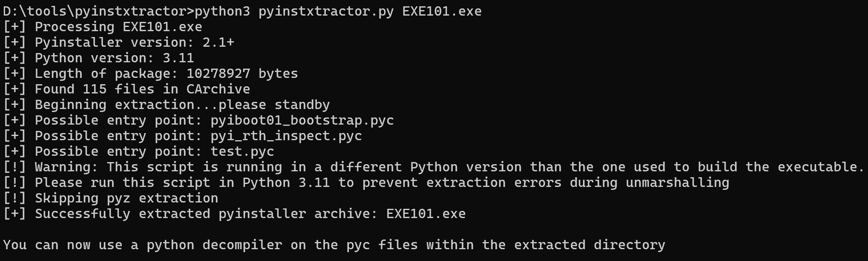This screenshot has width=868, height=261.
Task: Click the pyi_rth_inspect.pyc entry point name
Action: pos(286,136)
